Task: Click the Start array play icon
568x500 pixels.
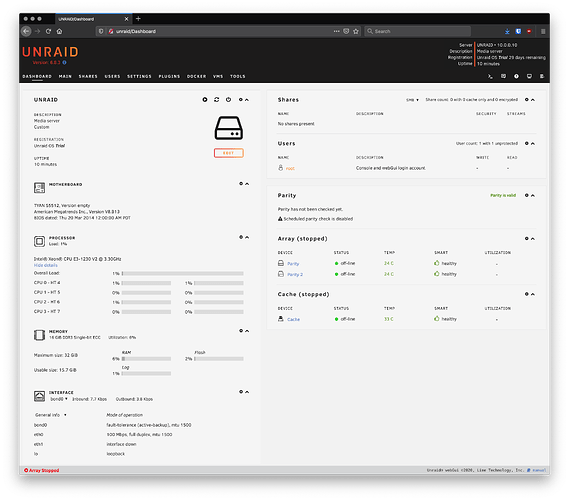Action: pyautogui.click(x=205, y=99)
